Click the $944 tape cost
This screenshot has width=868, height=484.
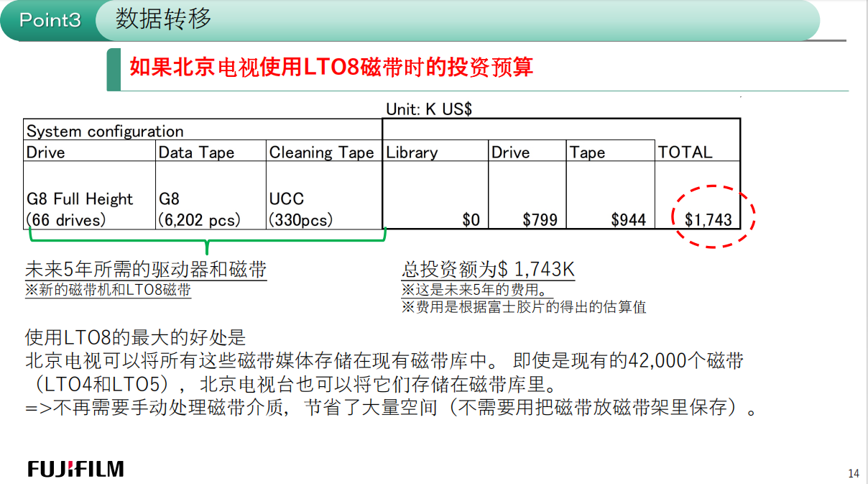(x=629, y=220)
